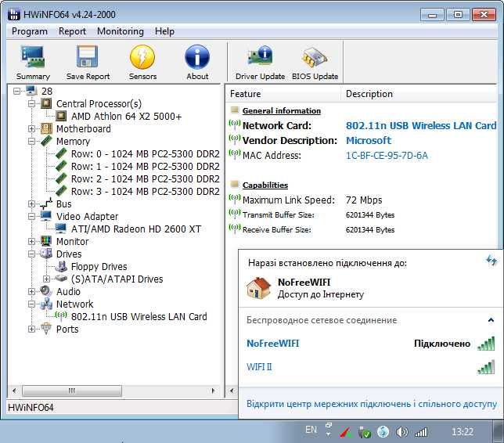The width and height of the screenshot is (504, 443).
Task: Expand the Bus node
Action: [x=31, y=203]
